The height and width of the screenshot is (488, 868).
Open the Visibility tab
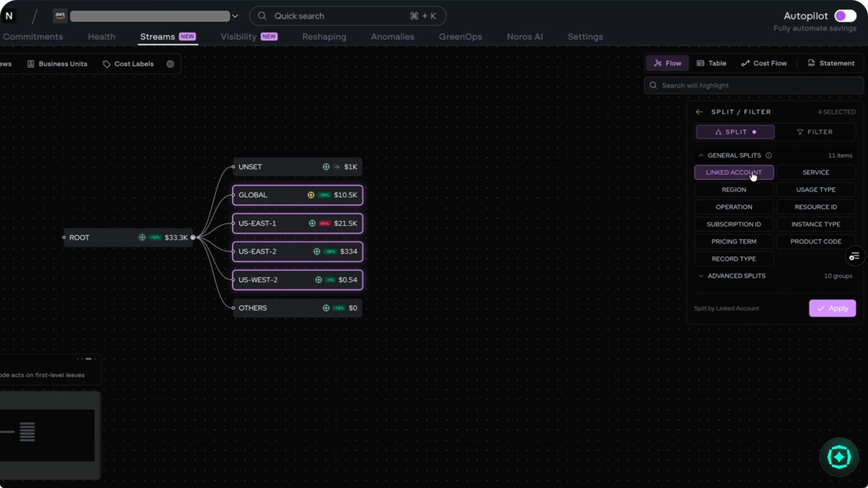249,36
